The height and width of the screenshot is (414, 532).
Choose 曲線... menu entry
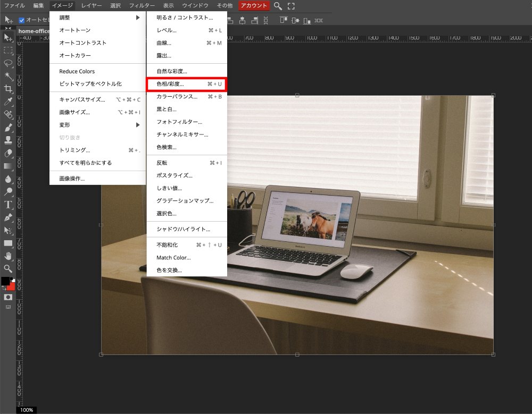point(187,43)
